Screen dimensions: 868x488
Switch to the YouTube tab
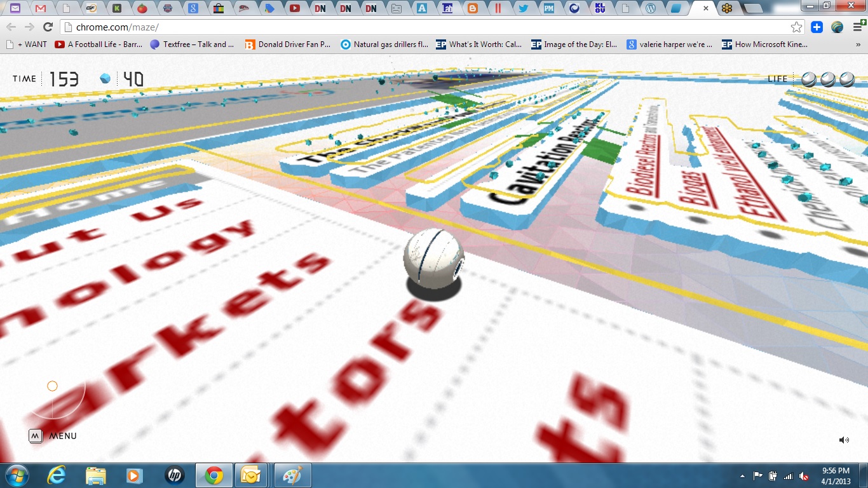point(295,8)
